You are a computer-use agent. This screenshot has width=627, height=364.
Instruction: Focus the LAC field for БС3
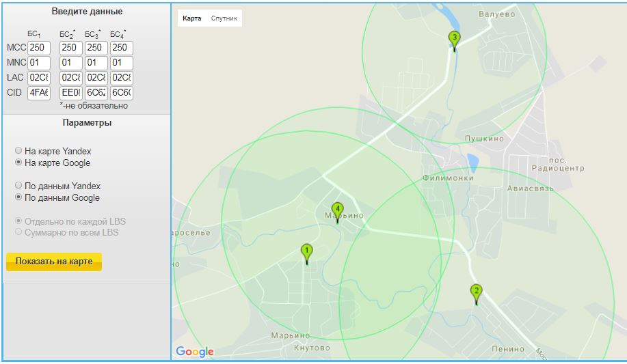pyautogui.click(x=96, y=78)
